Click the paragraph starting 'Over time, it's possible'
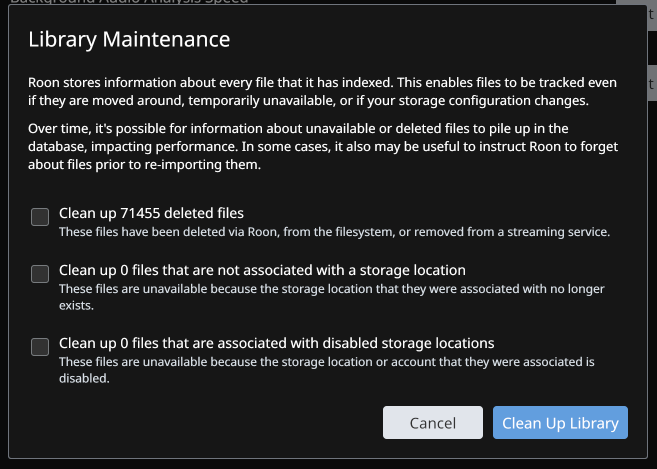This screenshot has height=469, width=657. point(323,146)
